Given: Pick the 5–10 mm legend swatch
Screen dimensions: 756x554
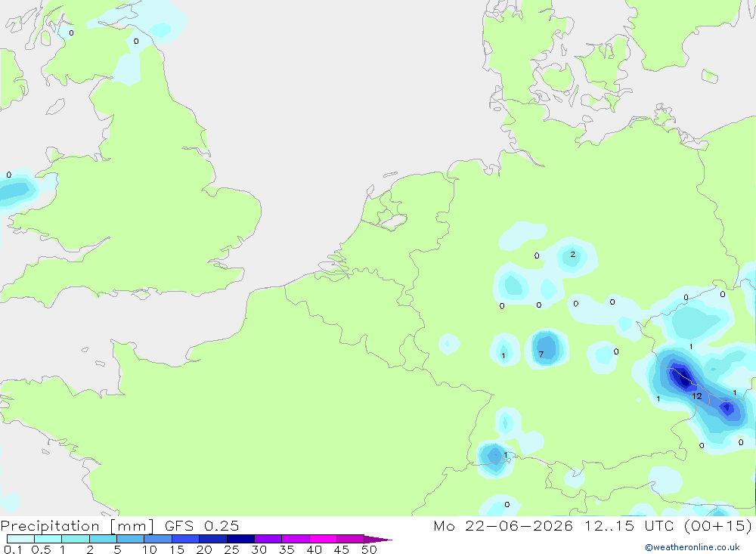Looking at the screenshot, I should [x=130, y=539].
